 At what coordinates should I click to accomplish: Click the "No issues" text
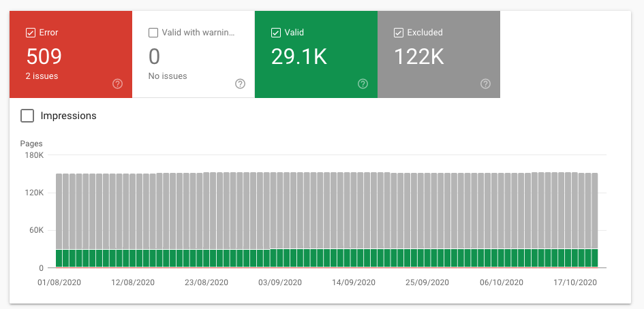(x=168, y=76)
